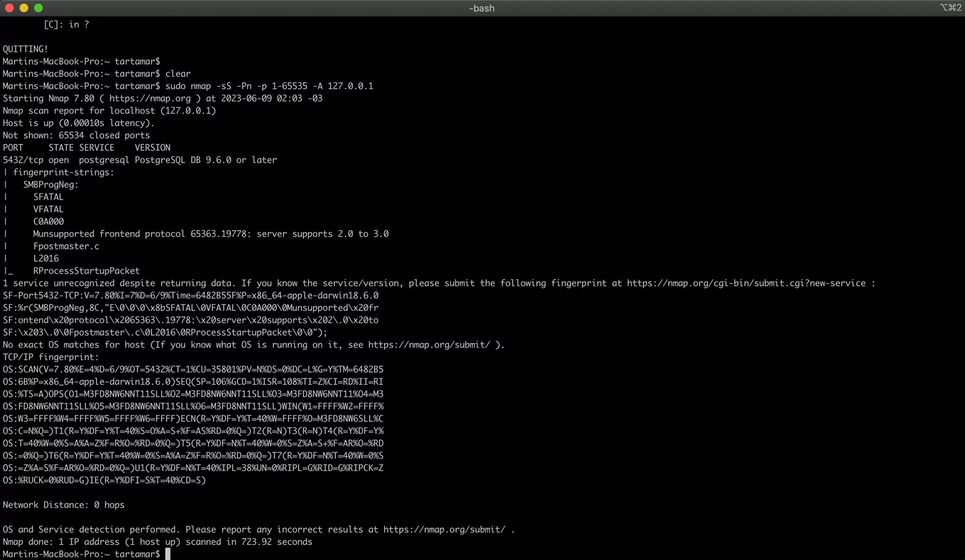Open the nmap.org/submit link in the detection notice
Image resolution: width=965 pixels, height=560 pixels.
tap(444, 529)
